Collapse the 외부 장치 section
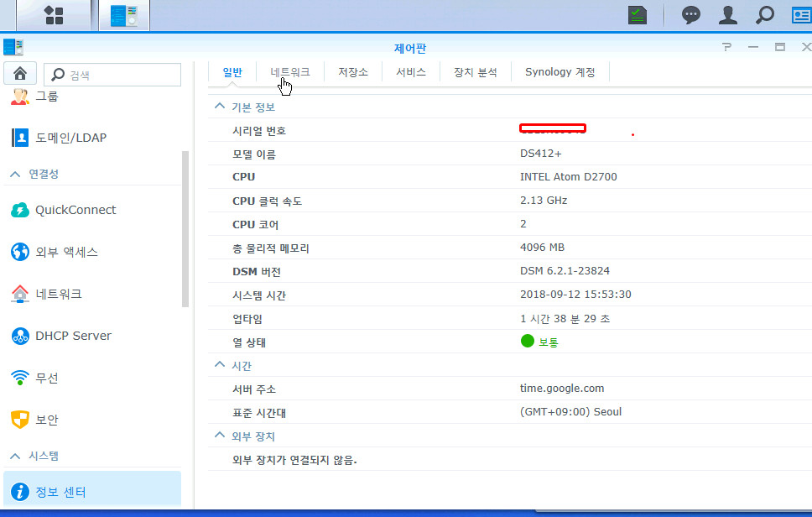812x517 pixels. pos(220,436)
